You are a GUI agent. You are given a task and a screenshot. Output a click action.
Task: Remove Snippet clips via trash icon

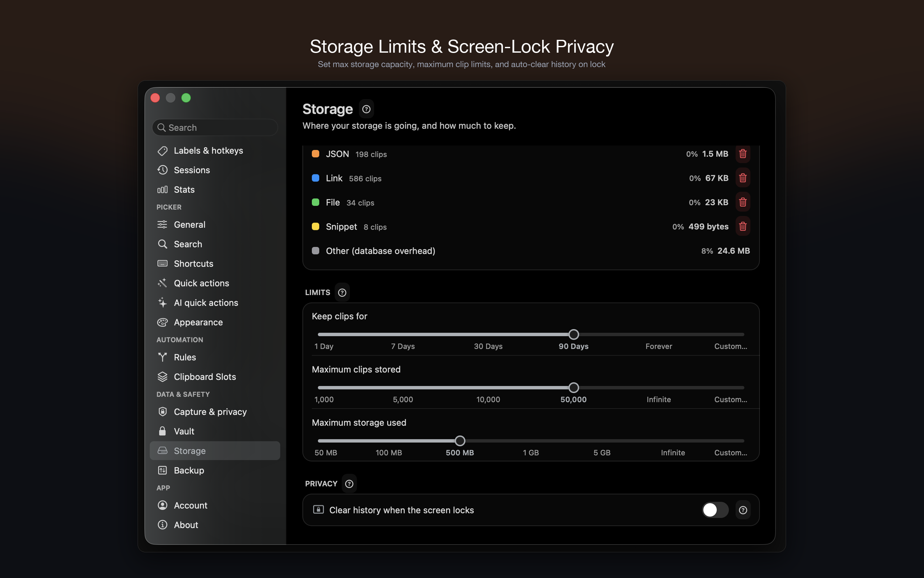click(x=743, y=226)
